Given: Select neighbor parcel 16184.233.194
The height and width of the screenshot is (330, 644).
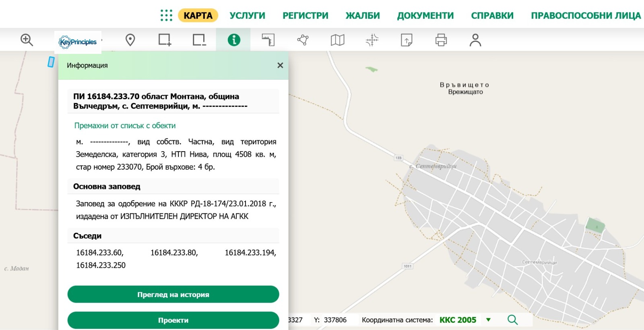Looking at the screenshot, I should pyautogui.click(x=250, y=252).
